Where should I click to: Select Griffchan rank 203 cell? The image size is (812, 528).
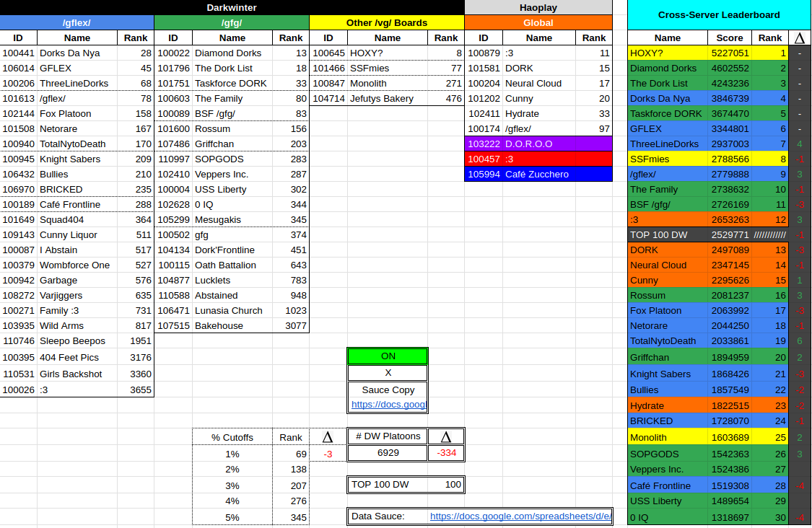point(291,144)
